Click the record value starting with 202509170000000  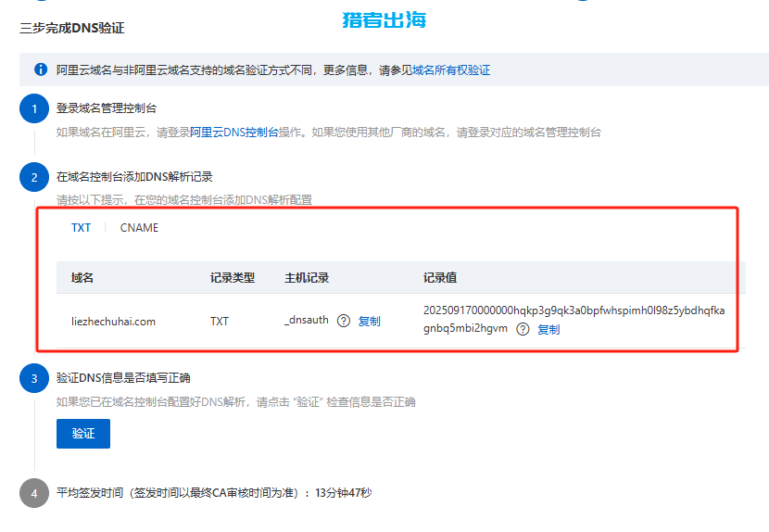(x=574, y=319)
